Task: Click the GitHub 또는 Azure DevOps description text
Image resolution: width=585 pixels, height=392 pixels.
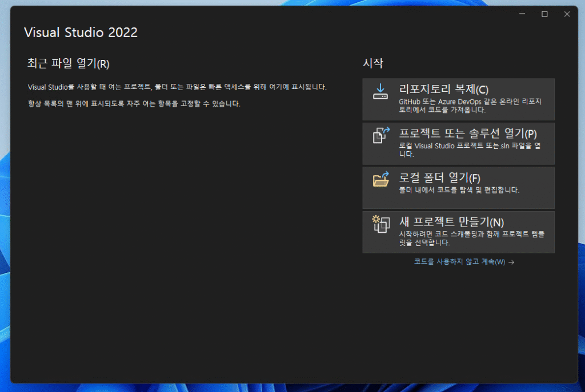Action: 470,106
